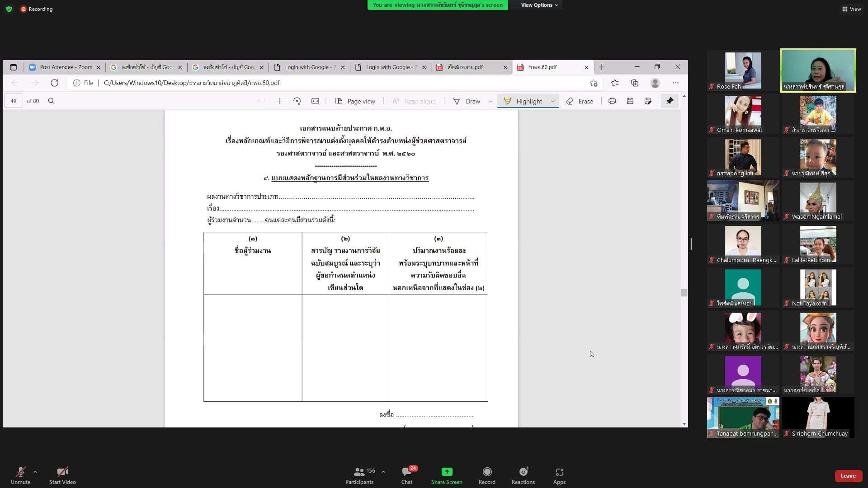The height and width of the screenshot is (488, 868).
Task: Open the Zoom Apps panel
Action: click(x=559, y=472)
